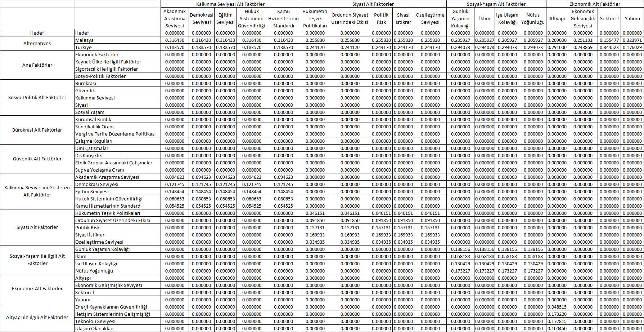
Task: Select the 'Sosyal-Yaşam Alt Faktörler' top group header
Action: pos(496,4)
